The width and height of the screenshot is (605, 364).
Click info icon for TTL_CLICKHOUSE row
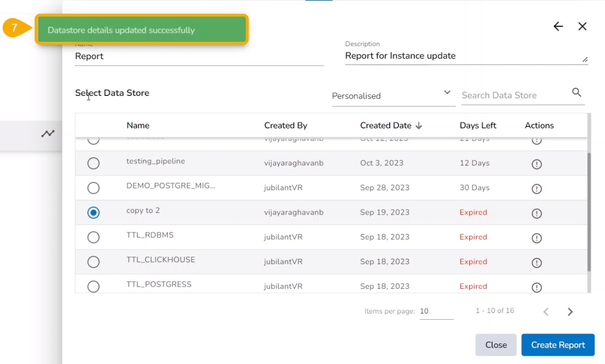pyautogui.click(x=536, y=263)
